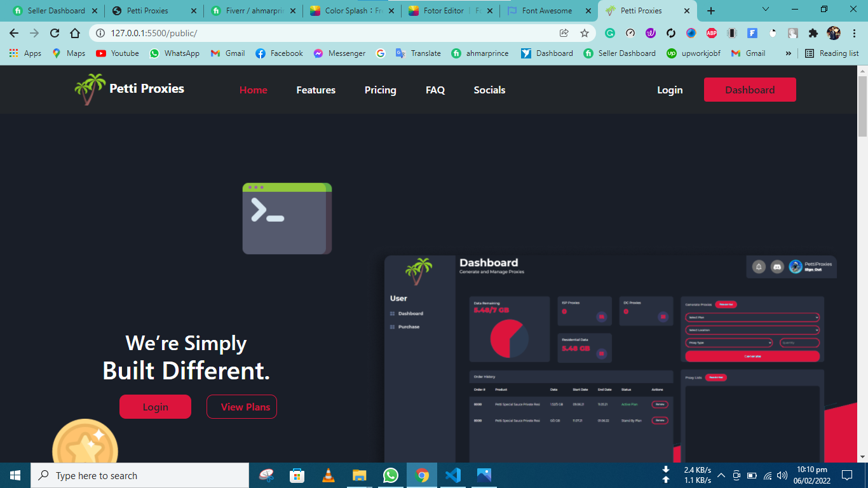Bookmark this page with the star icon

pyautogui.click(x=585, y=33)
